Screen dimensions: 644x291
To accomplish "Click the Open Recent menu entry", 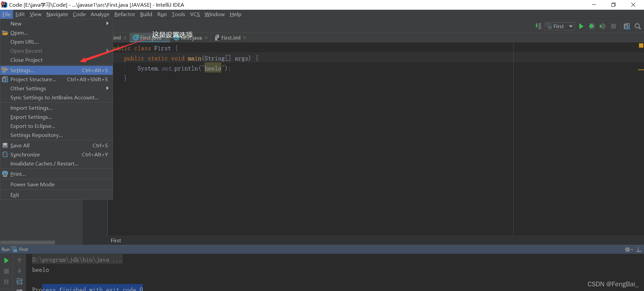I will [56, 51].
